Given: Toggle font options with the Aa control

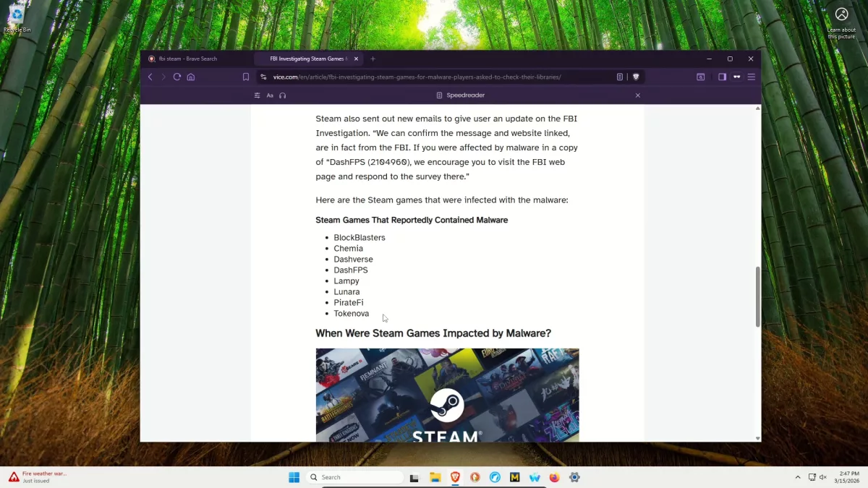Looking at the screenshot, I should pos(270,95).
